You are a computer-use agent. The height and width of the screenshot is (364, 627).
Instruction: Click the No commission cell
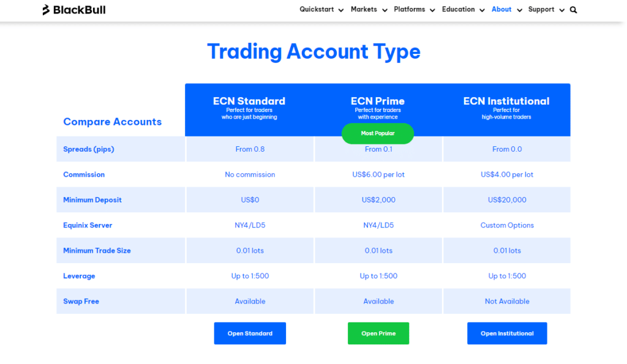click(x=250, y=174)
